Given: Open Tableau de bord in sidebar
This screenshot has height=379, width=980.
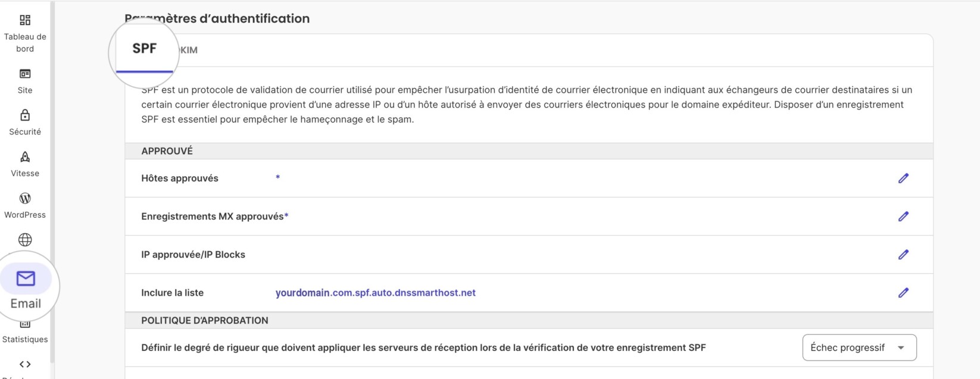Looking at the screenshot, I should pos(25,34).
